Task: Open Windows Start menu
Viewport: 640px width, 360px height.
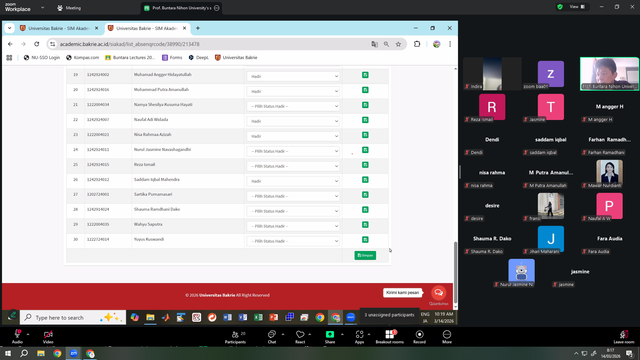Action: 8,353
